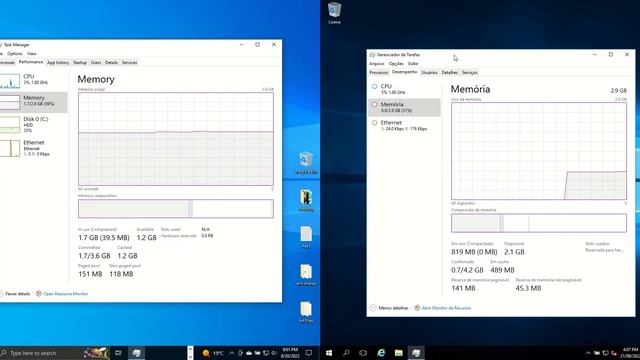This screenshot has width=640, height=360.
Task: Click '151 MB' paged pool value
Action: [x=90, y=274]
